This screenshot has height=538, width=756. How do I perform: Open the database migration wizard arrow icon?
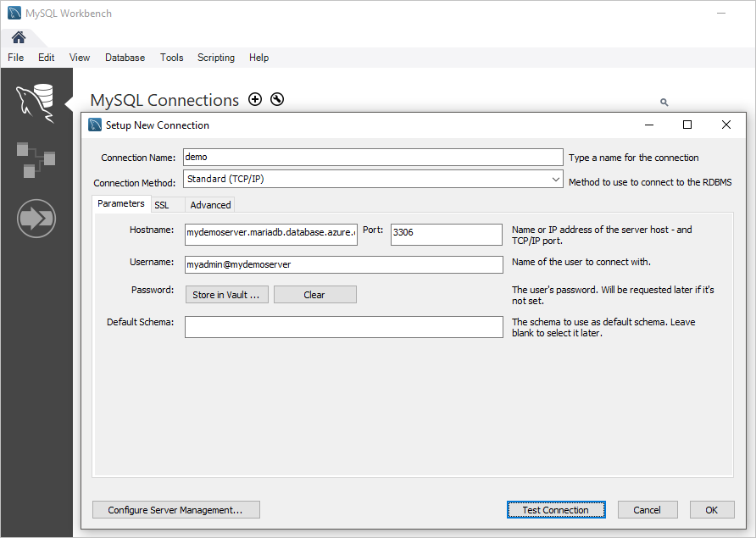[36, 218]
